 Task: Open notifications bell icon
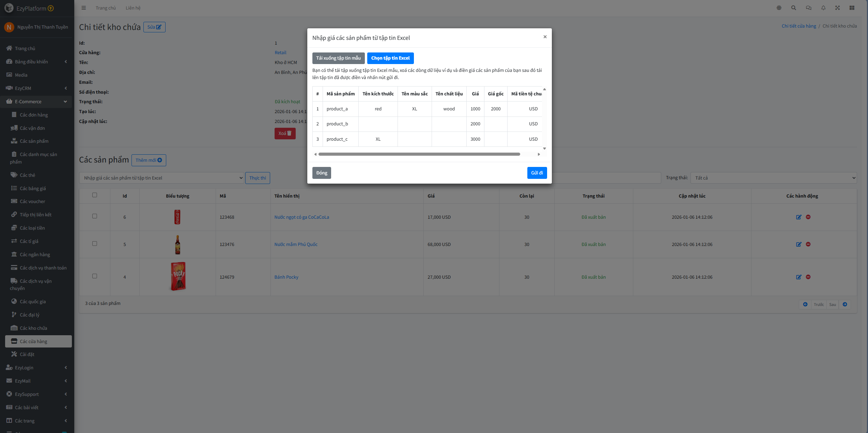tap(823, 8)
